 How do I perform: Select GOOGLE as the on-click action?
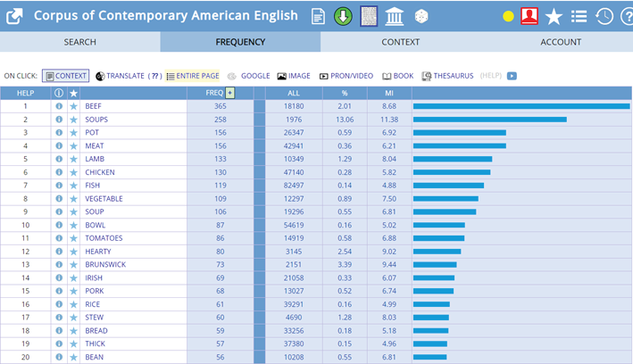coord(249,76)
